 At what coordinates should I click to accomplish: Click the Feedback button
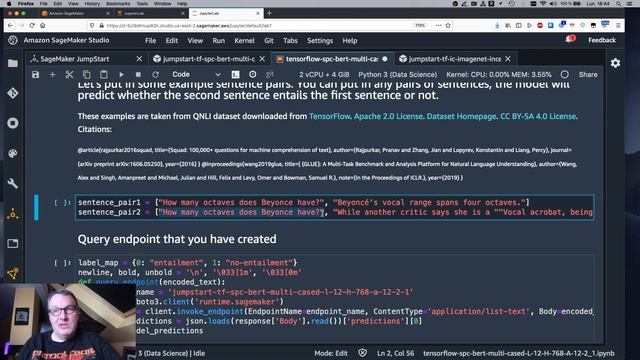(602, 40)
